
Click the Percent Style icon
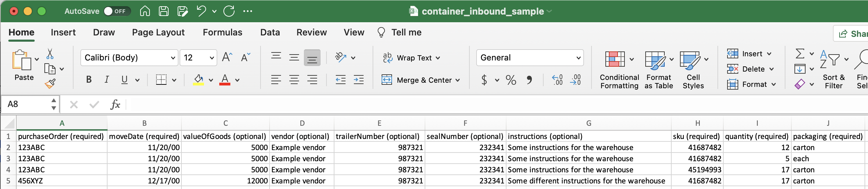pyautogui.click(x=511, y=80)
